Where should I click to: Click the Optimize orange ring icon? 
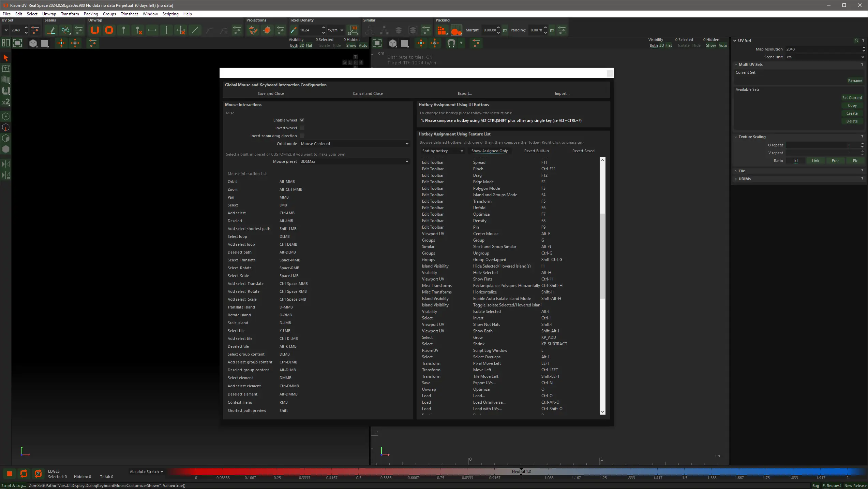109,30
